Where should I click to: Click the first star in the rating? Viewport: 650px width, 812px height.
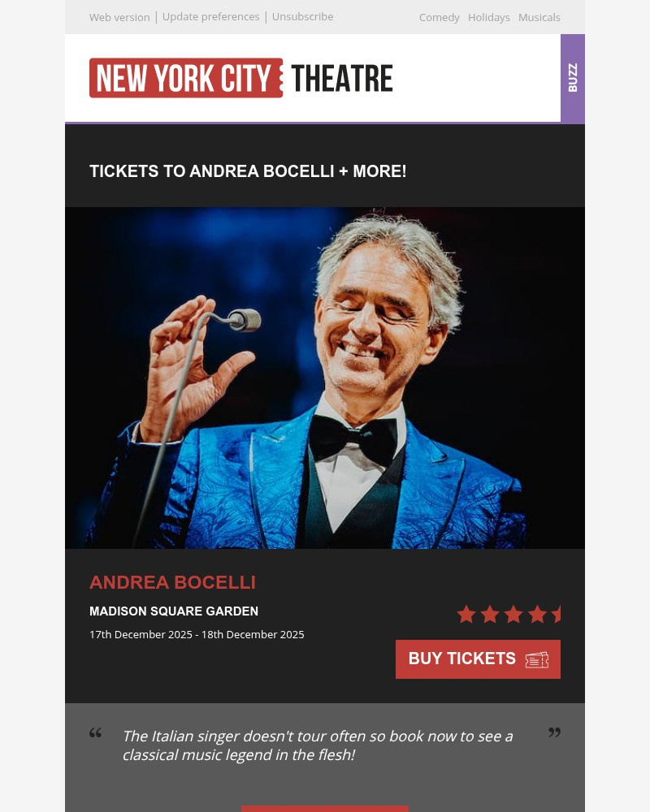(x=466, y=615)
